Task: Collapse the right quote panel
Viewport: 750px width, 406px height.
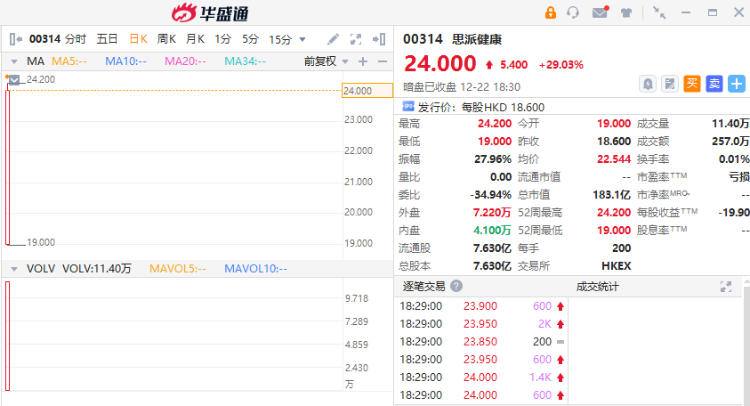Action: coord(379,39)
